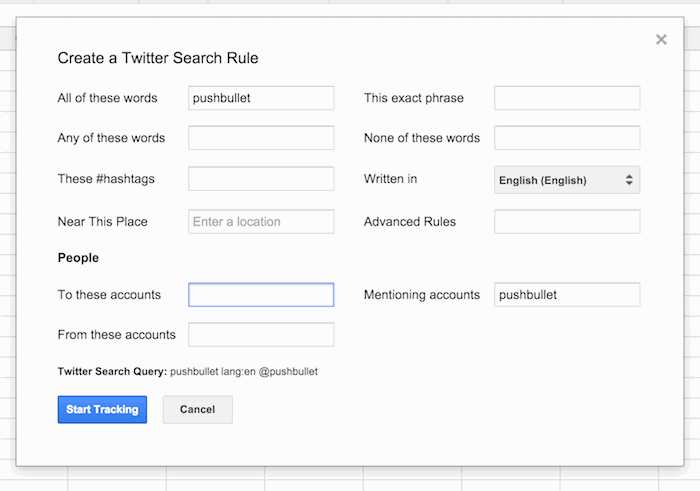Click the None of these words field

click(x=567, y=137)
